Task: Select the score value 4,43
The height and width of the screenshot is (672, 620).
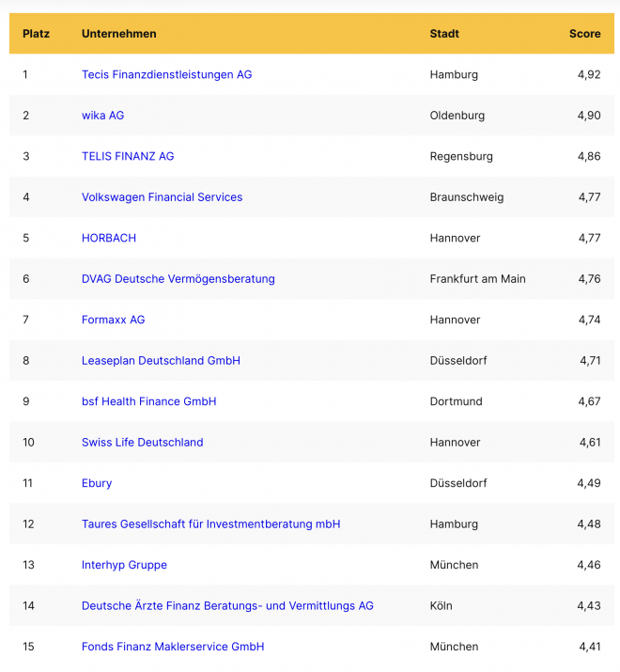Action: click(589, 606)
